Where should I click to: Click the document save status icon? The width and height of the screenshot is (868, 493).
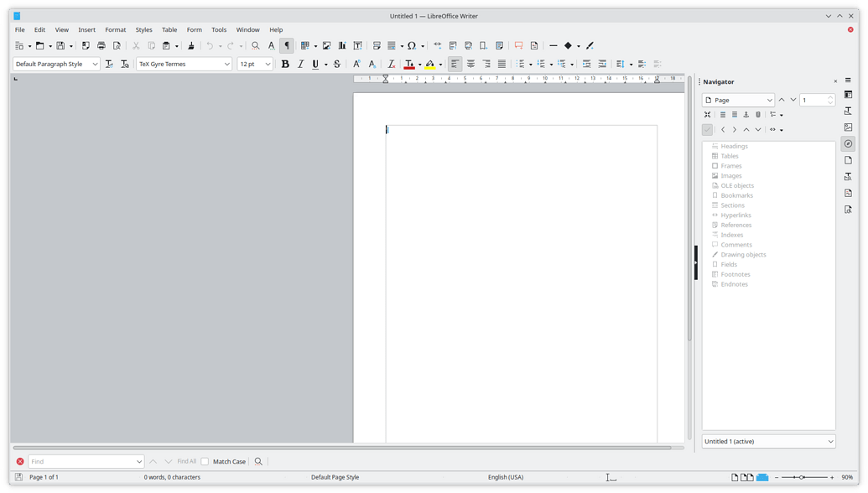(18, 477)
